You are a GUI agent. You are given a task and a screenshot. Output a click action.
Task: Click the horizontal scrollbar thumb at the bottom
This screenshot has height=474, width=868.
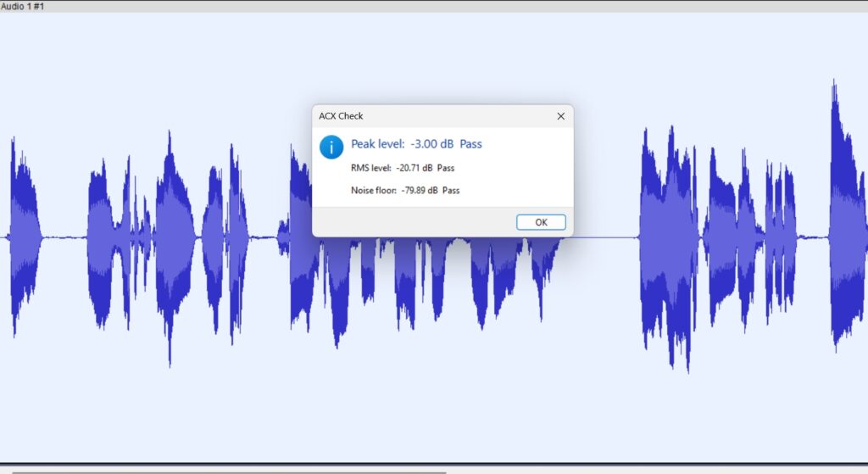pos(229,472)
